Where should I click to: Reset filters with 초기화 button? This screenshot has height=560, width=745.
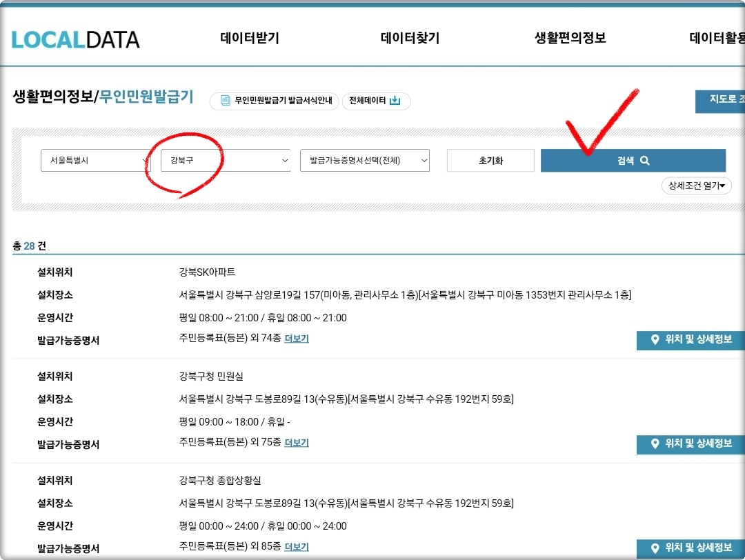[x=490, y=161]
